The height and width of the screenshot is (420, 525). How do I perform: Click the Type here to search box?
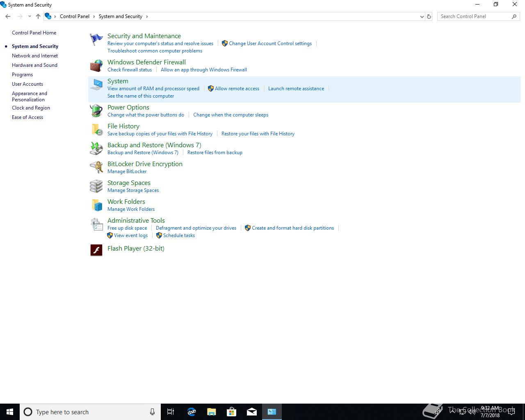point(90,412)
